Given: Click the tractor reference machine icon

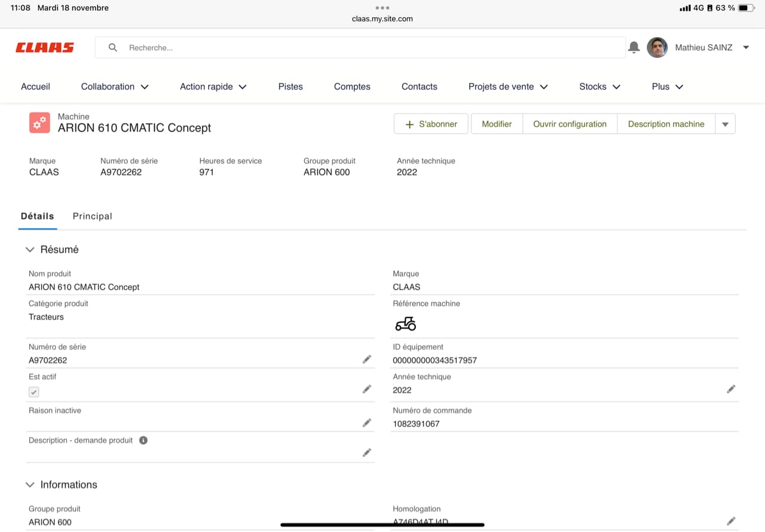Looking at the screenshot, I should click(x=405, y=323).
